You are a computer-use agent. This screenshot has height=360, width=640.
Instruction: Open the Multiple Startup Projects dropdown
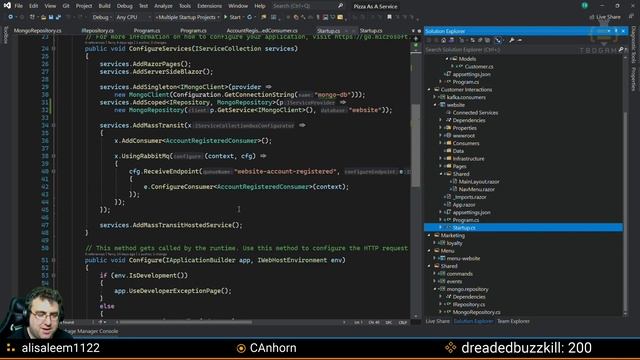click(187, 17)
